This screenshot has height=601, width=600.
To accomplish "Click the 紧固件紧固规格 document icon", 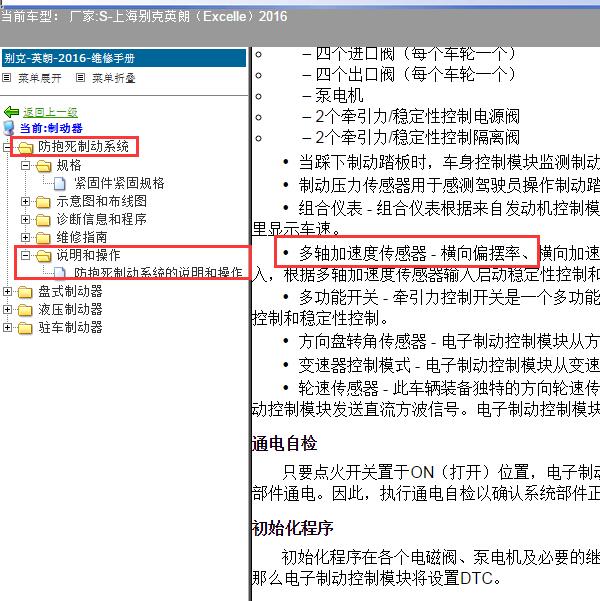I will tap(60, 184).
